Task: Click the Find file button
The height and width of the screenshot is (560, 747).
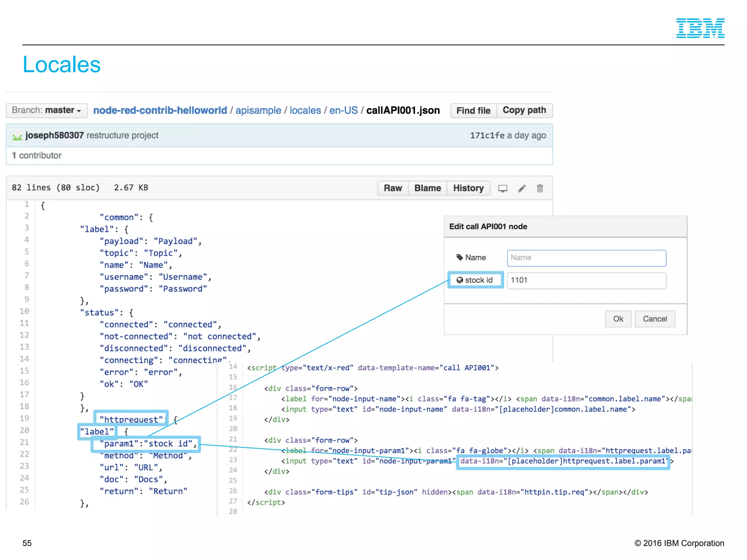Action: pos(473,110)
